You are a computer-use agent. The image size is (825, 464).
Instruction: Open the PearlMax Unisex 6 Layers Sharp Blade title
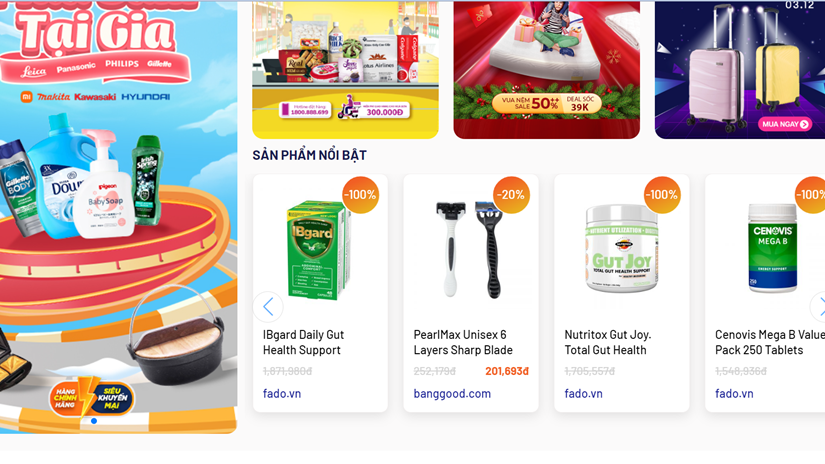click(463, 342)
